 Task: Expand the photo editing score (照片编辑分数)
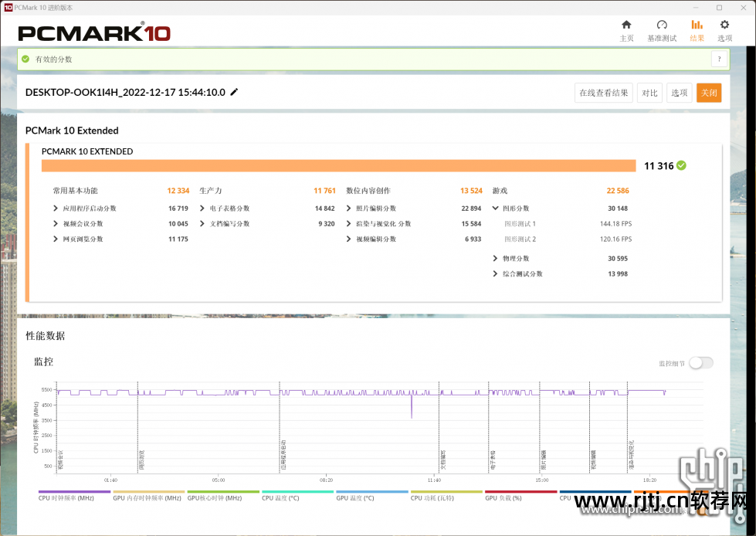[349, 209]
